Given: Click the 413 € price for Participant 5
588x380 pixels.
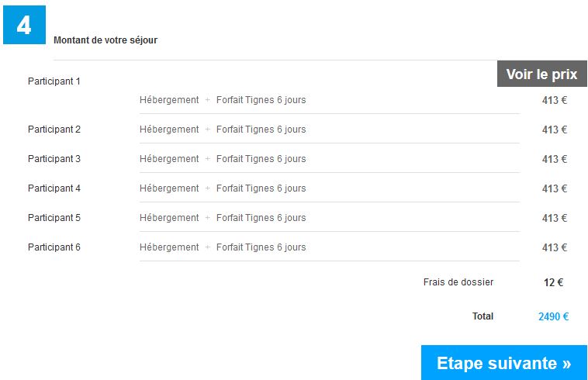Looking at the screenshot, I should click(x=554, y=218).
